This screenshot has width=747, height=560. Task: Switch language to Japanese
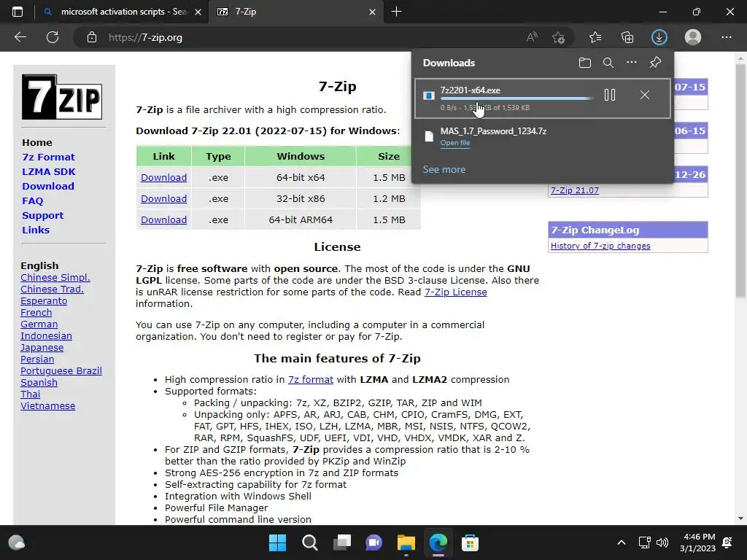coord(42,348)
